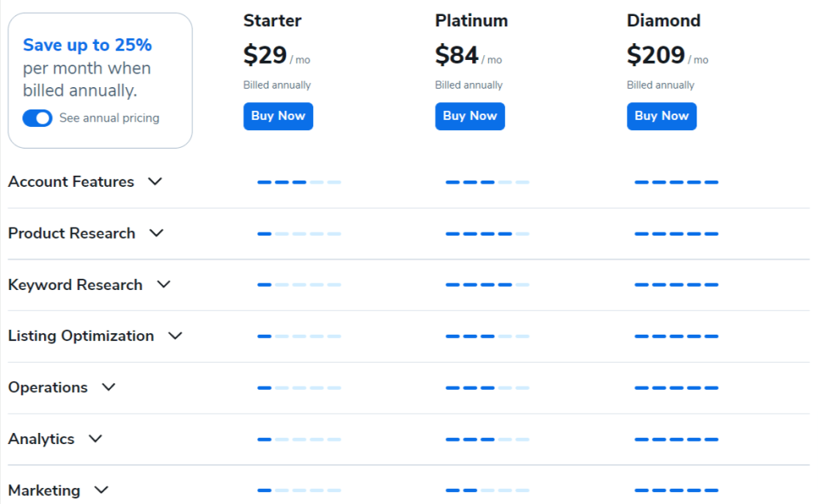Image resolution: width=818 pixels, height=504 pixels.
Task: Click Platinum Analytics level indicator
Action: 487,439
